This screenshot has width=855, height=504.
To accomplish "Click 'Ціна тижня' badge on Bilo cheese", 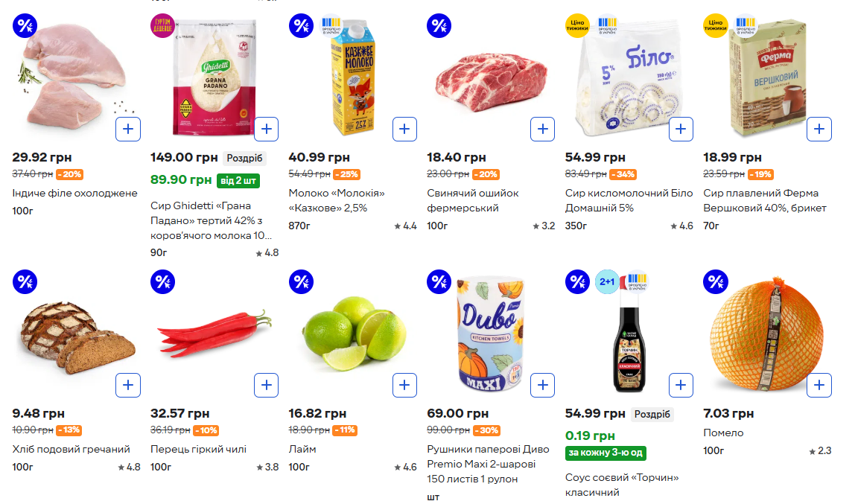I will point(577,26).
